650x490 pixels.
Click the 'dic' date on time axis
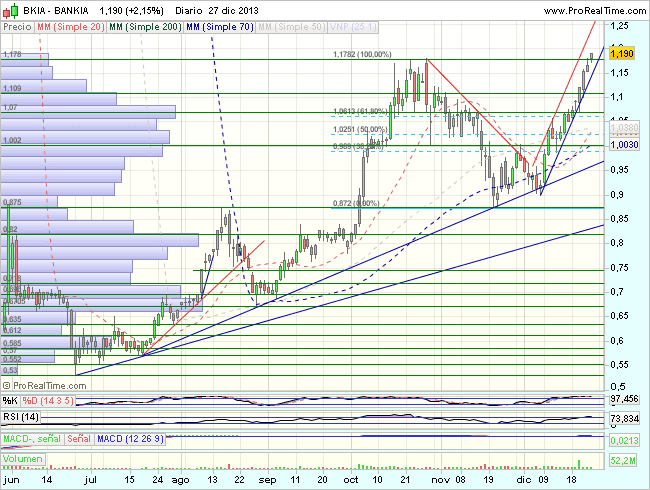point(524,480)
